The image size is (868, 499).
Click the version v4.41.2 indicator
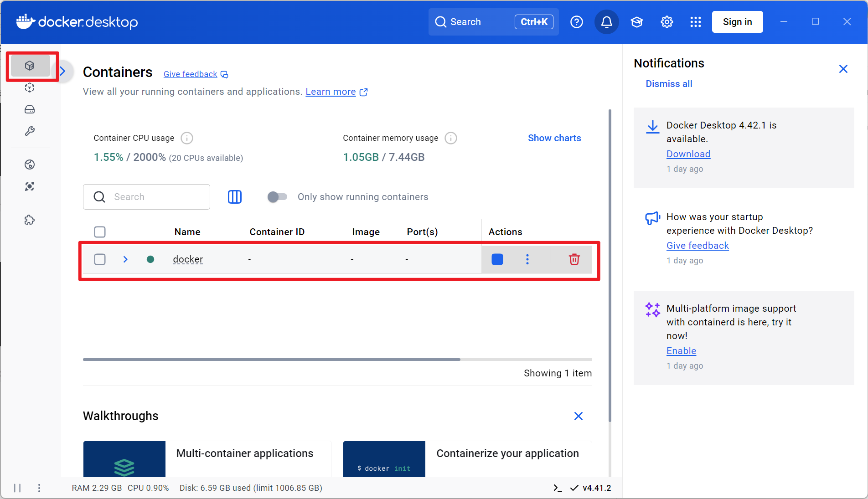pyautogui.click(x=591, y=488)
